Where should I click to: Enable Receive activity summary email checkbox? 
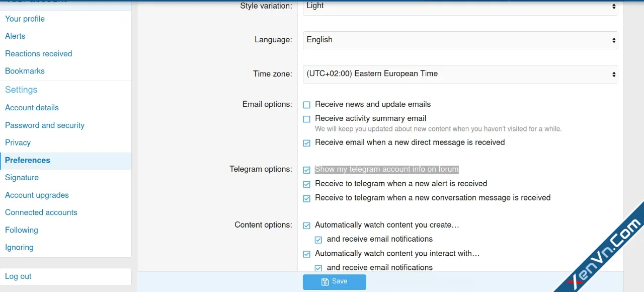click(306, 119)
